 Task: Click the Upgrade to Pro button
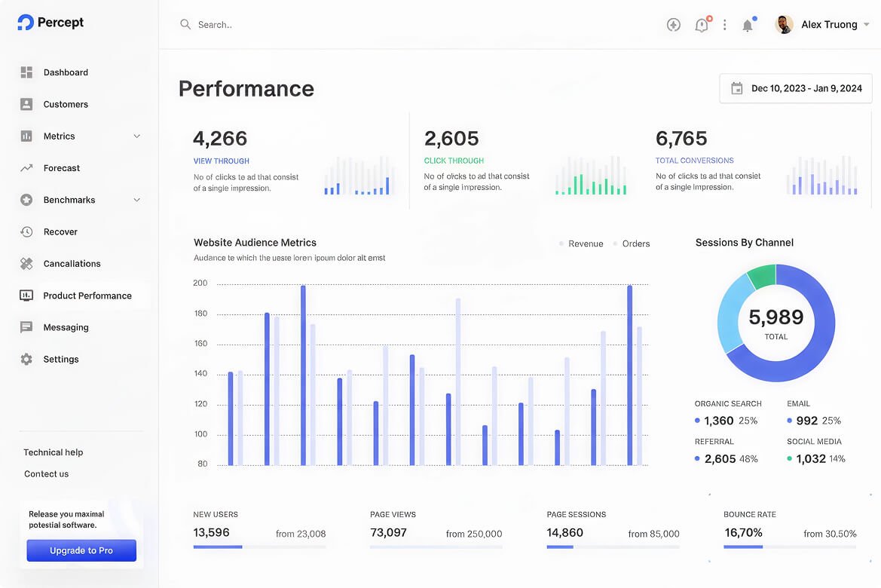[81, 550]
